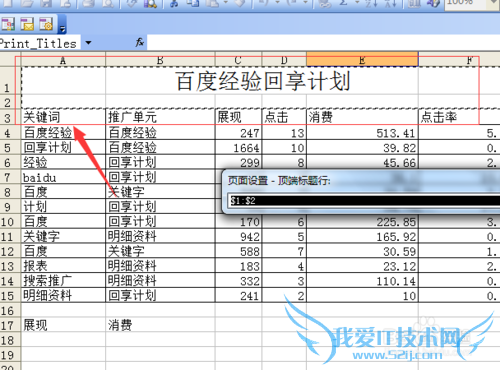Screen dimensions: 500x370
Task: Click cell containing 247
Action: point(239,133)
